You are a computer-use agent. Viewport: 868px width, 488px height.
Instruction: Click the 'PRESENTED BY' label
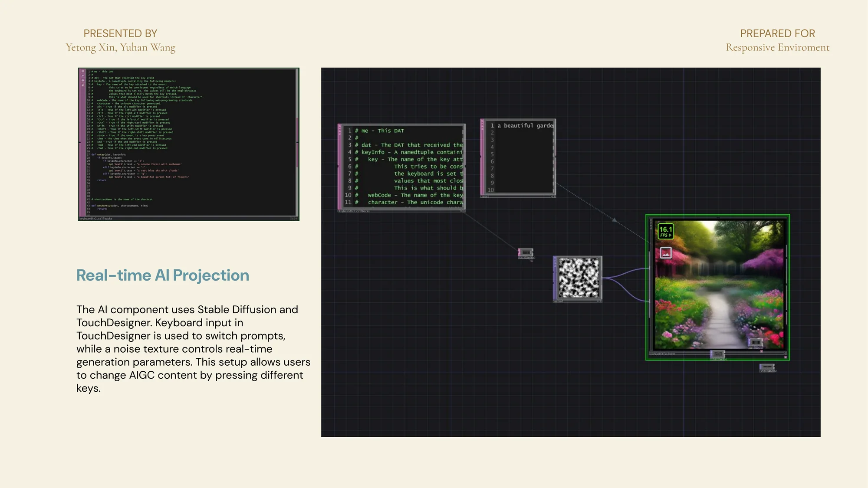120,33
